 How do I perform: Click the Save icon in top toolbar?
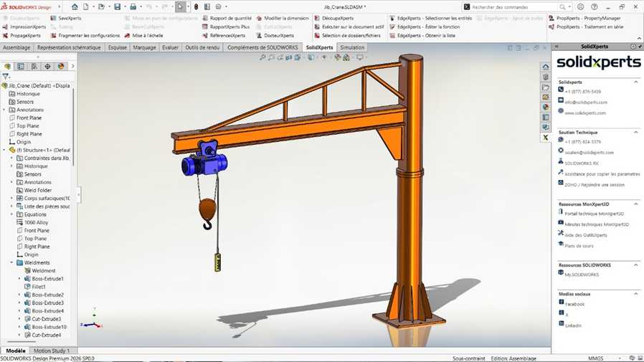[x=117, y=7]
